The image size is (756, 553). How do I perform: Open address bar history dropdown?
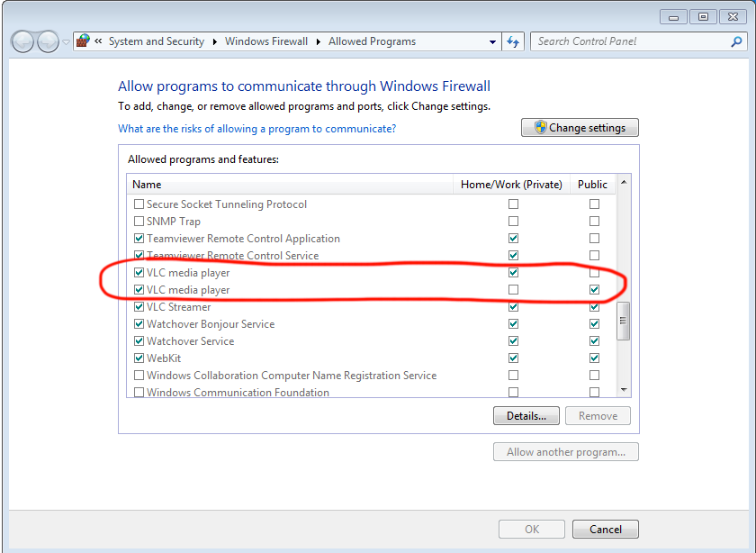pos(492,42)
